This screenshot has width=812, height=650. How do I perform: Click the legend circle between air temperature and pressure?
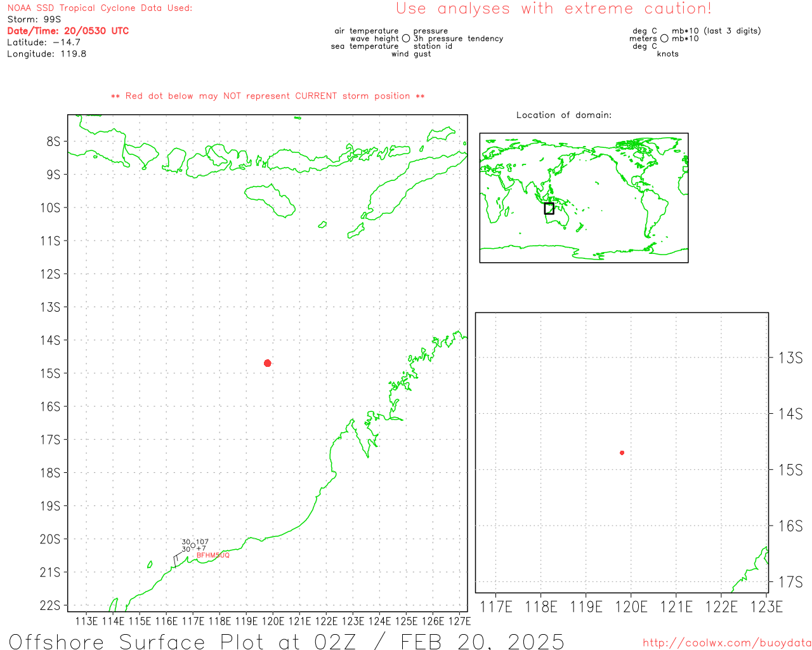point(406,39)
